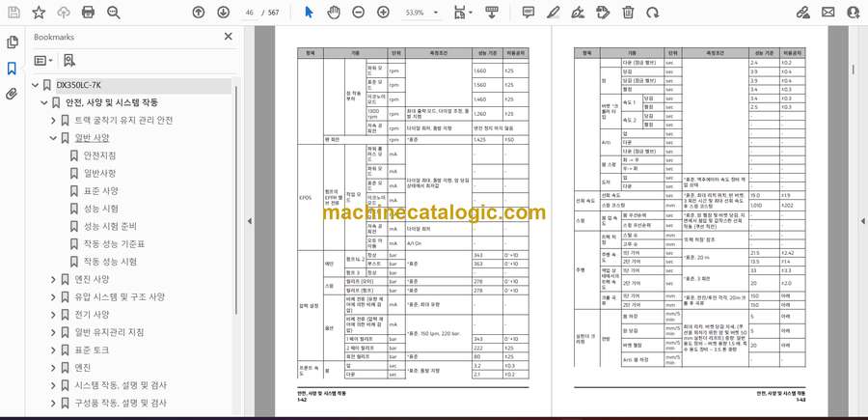
Task: Open the 일반 사양 bookmark
Action: (x=92, y=138)
